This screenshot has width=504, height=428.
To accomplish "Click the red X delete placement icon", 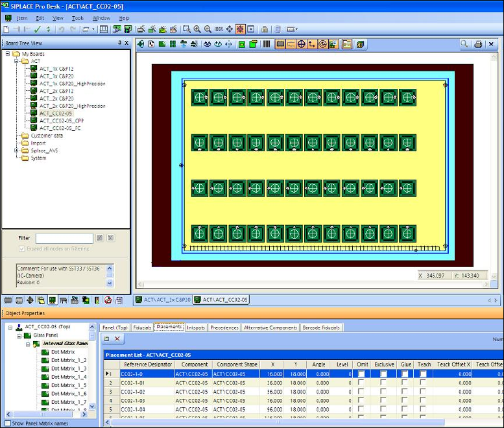I will (117, 339).
